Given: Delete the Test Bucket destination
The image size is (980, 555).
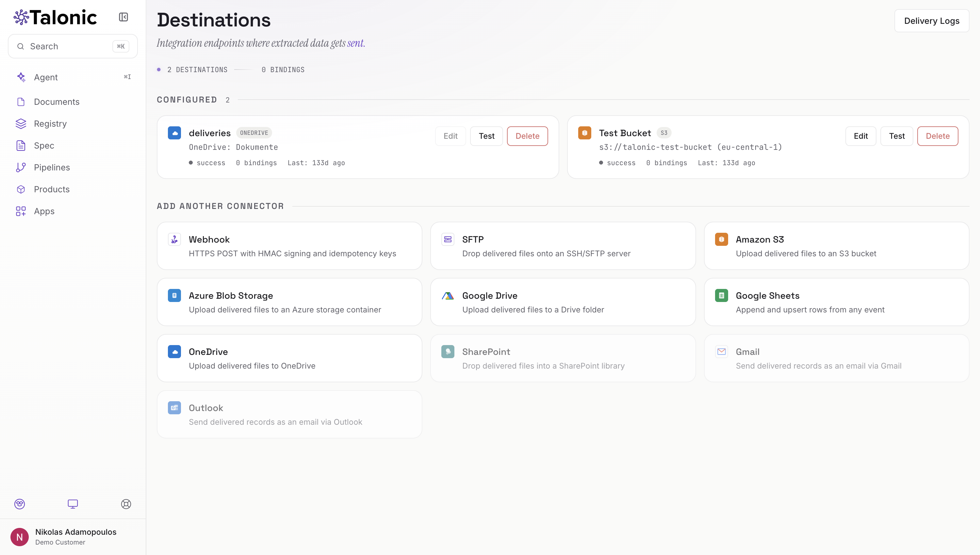Looking at the screenshot, I should point(937,136).
